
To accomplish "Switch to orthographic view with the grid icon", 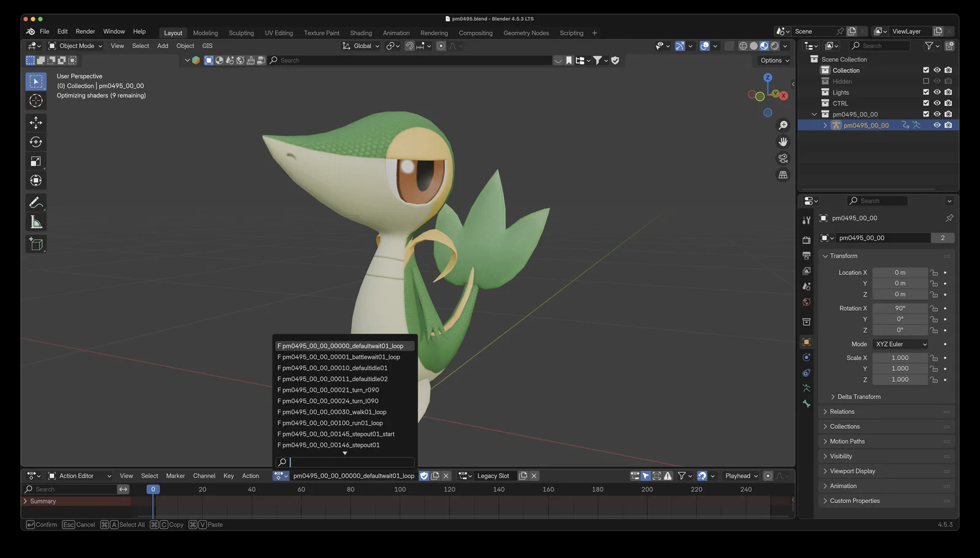I will 783,175.
